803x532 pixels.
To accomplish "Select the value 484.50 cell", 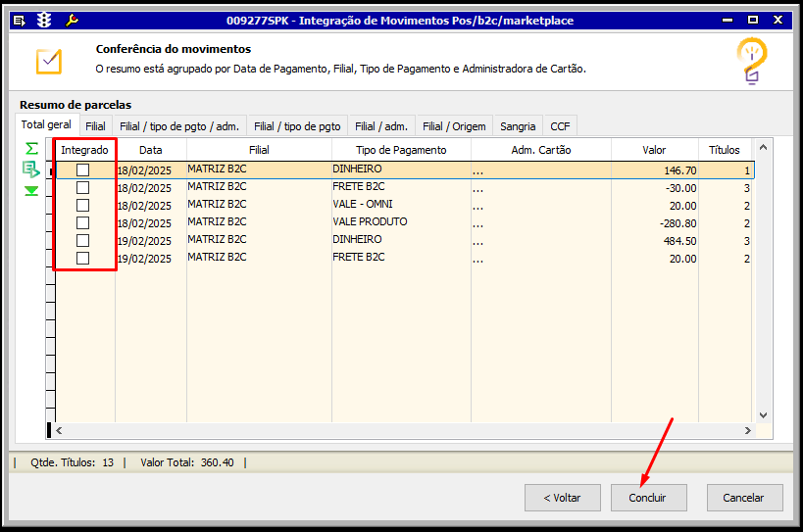I will point(655,240).
